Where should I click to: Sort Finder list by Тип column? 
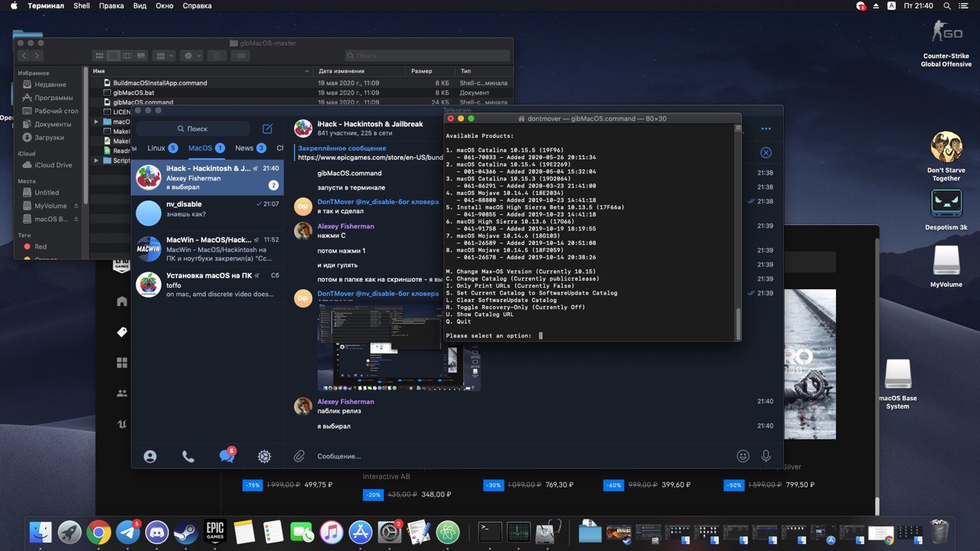tap(485, 70)
